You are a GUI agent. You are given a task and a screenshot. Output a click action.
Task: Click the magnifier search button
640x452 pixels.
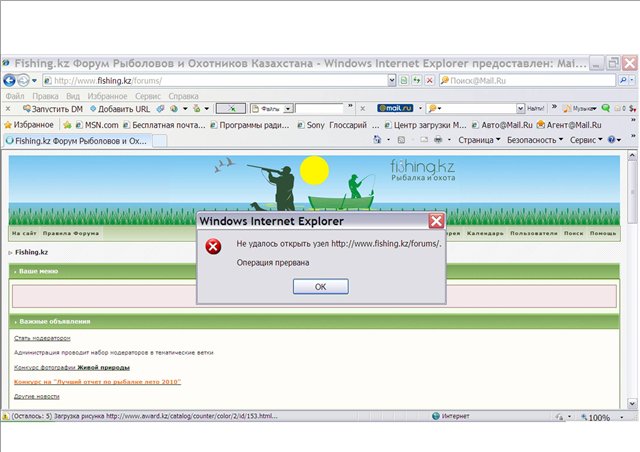point(623,80)
